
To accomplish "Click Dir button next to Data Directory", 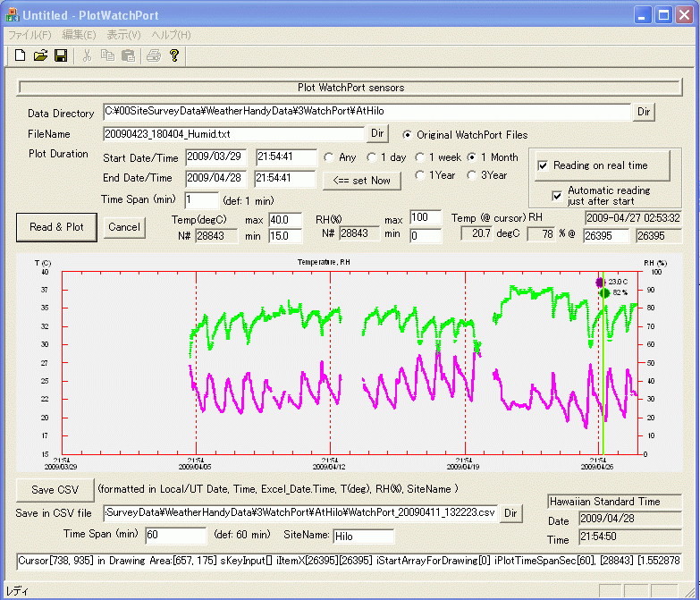I will tap(645, 112).
